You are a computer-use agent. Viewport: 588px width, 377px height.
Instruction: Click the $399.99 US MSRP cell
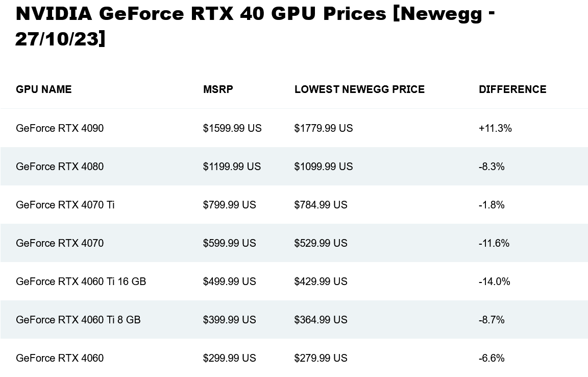229,320
